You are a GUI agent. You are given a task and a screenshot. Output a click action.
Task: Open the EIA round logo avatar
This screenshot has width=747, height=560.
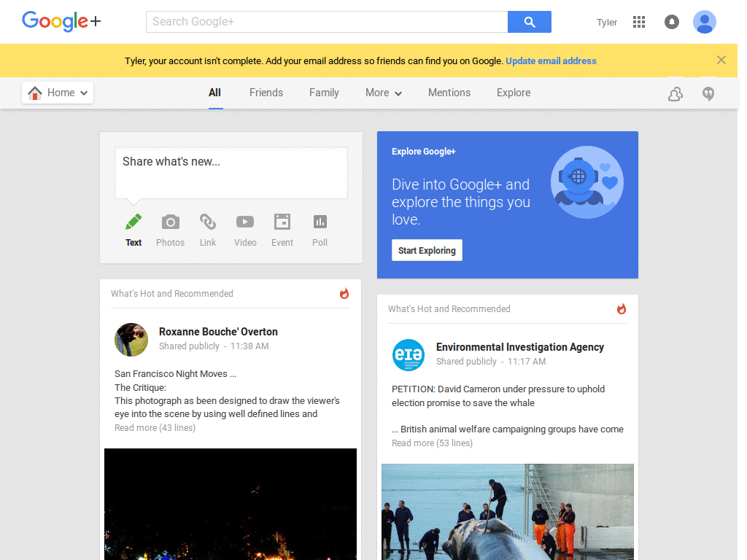click(x=409, y=355)
